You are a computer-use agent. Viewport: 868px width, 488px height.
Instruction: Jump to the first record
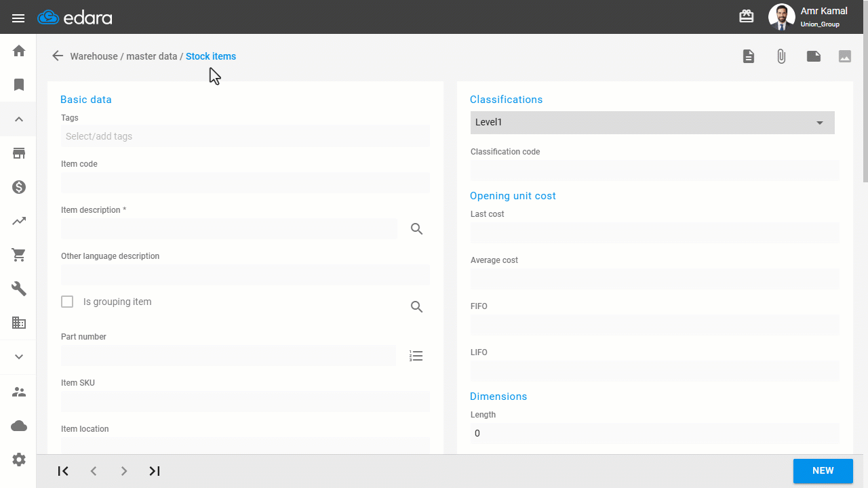click(63, 471)
